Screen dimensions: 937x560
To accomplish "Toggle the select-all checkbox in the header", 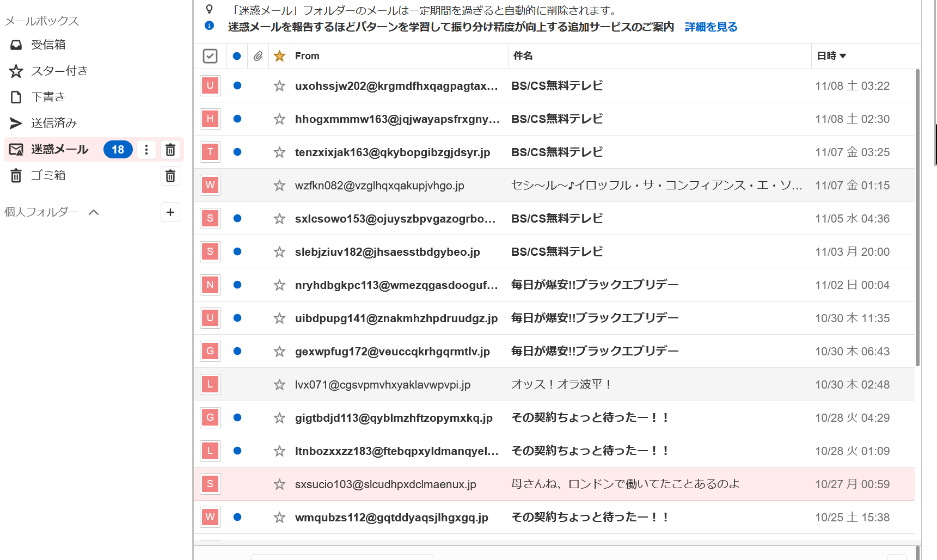I will [210, 56].
